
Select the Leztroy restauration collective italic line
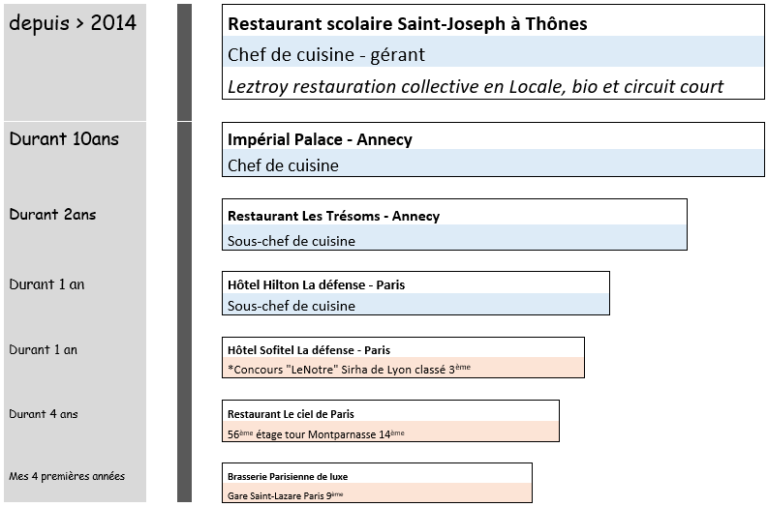(476, 86)
